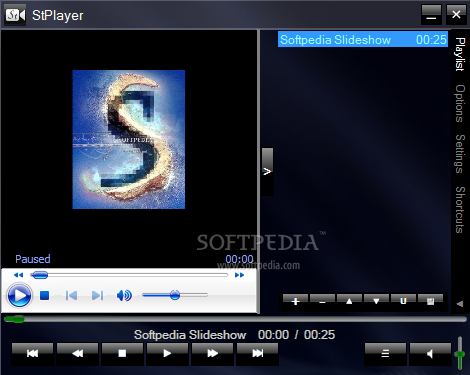This screenshot has height=375, width=470.
Task: Open the Shortcuts tab
Action: 460,210
